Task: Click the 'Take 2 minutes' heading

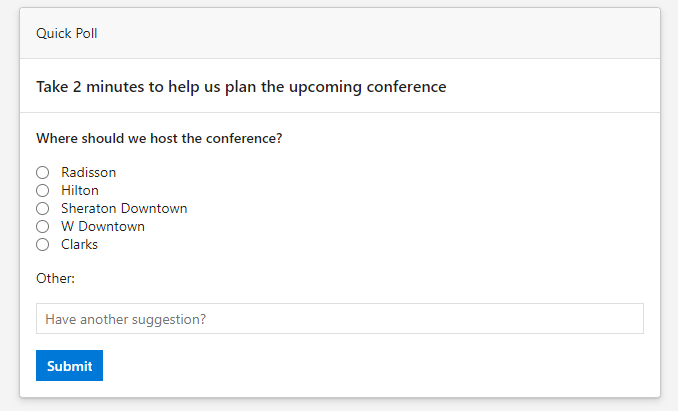Action: click(241, 87)
